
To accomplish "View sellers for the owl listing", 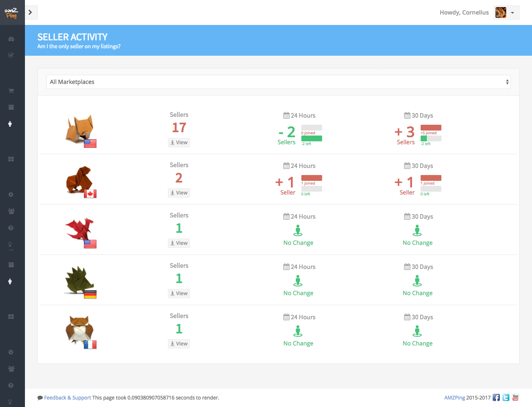I will pos(179,343).
